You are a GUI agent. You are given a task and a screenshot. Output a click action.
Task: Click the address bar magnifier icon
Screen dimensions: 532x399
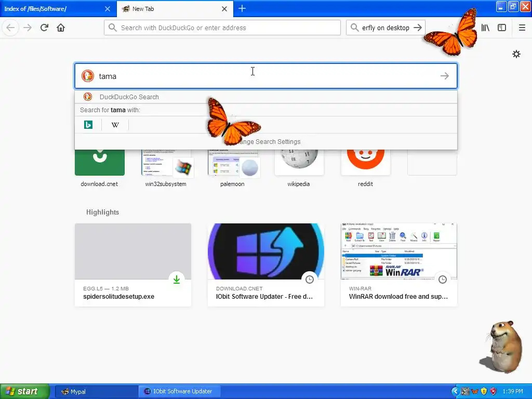(113, 28)
